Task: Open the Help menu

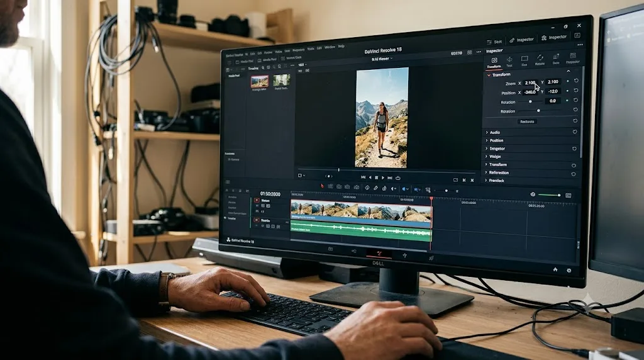Action: pyautogui.click(x=341, y=47)
